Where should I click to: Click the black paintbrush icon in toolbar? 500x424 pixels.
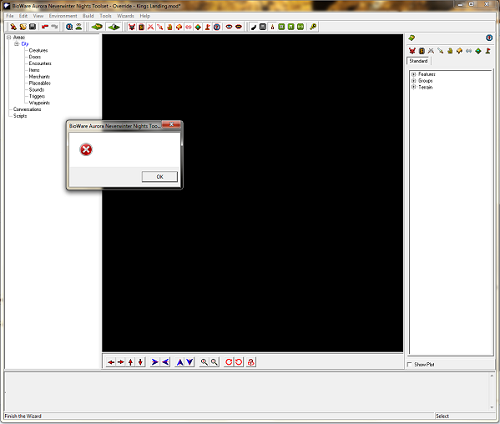tap(253, 27)
